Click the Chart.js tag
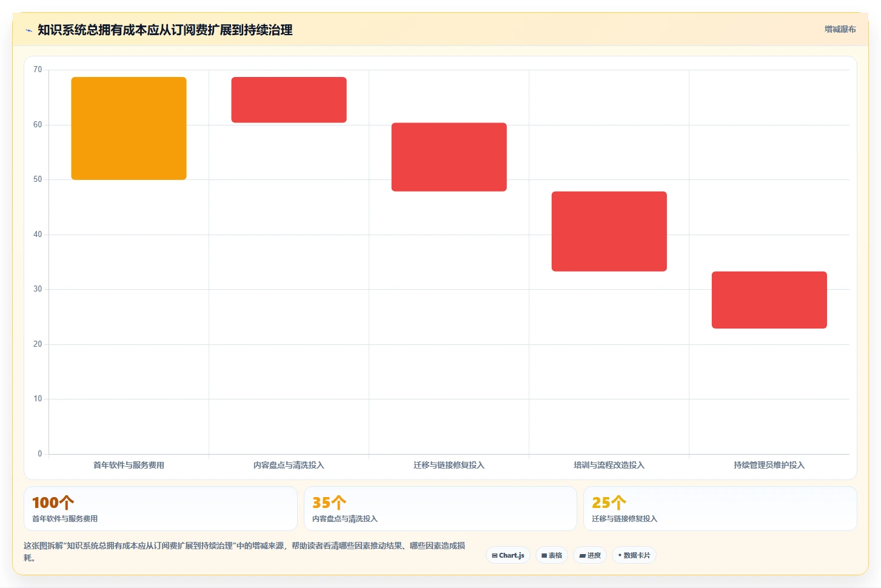 (x=508, y=555)
